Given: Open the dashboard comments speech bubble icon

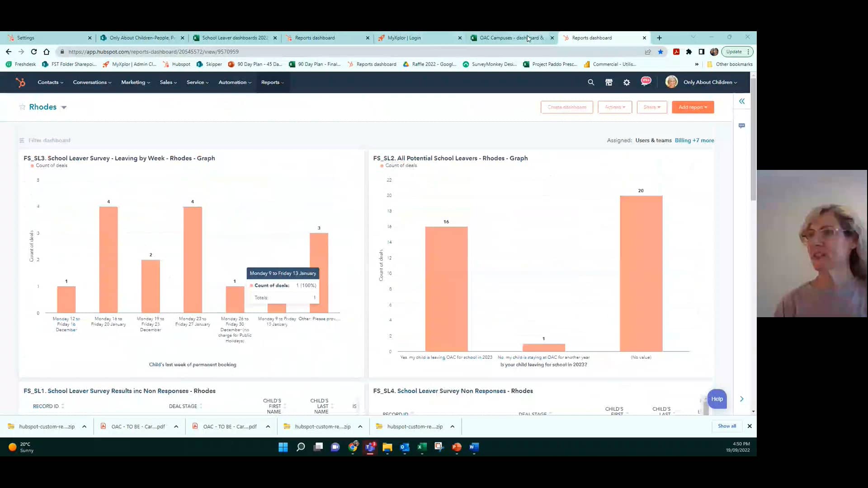Looking at the screenshot, I should (x=742, y=126).
